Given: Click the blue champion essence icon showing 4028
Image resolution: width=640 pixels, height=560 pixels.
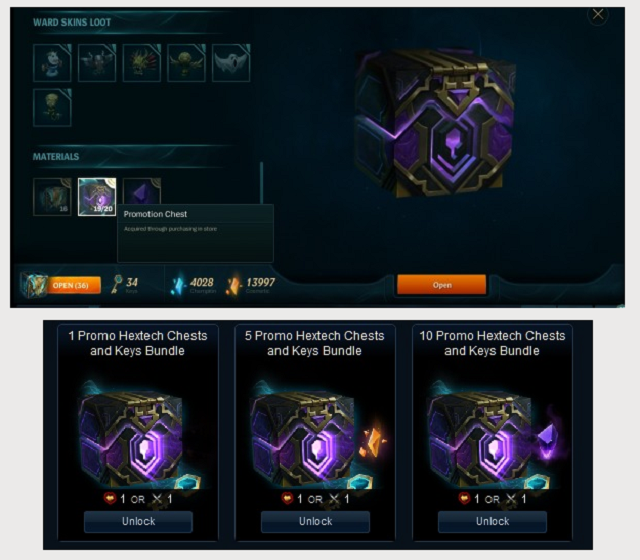Looking at the screenshot, I should tap(178, 286).
